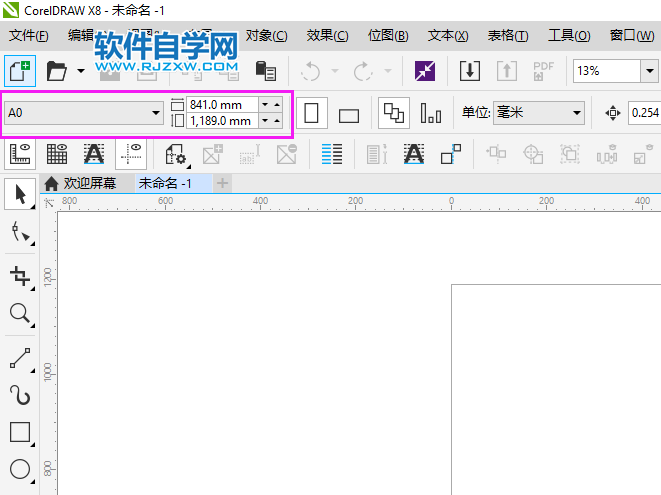Click the New Document icon

(18, 71)
